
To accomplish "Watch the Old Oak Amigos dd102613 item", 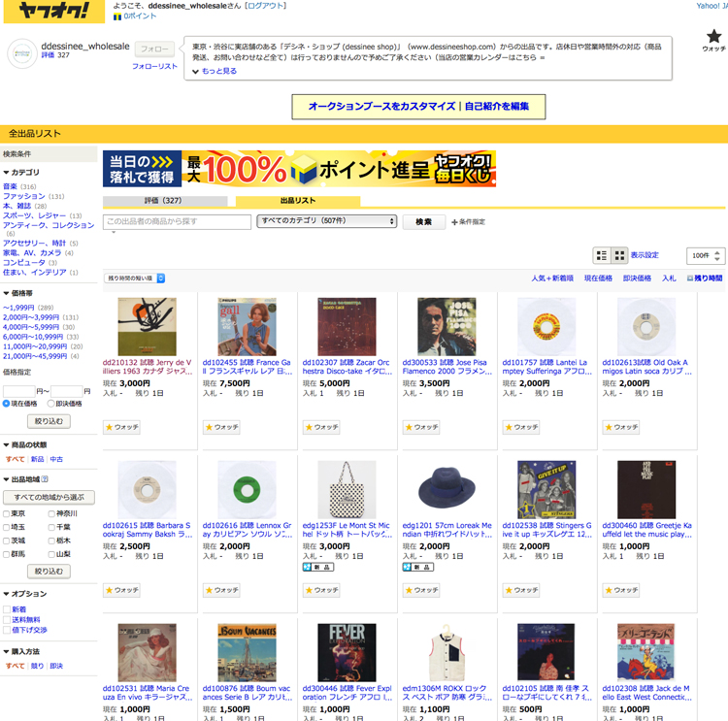I will pos(621,427).
